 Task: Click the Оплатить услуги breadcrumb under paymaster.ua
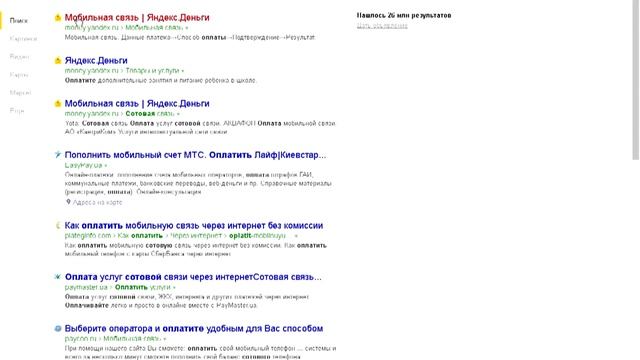pyautogui.click(x=142, y=287)
